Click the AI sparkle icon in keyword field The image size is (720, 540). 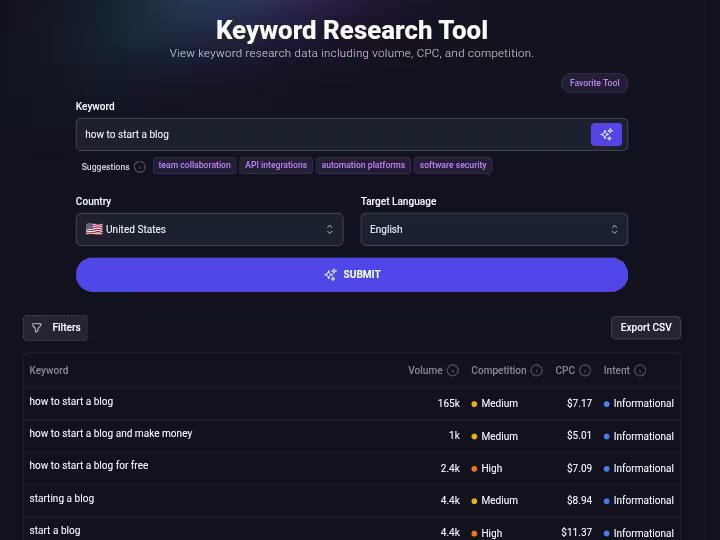coord(606,135)
